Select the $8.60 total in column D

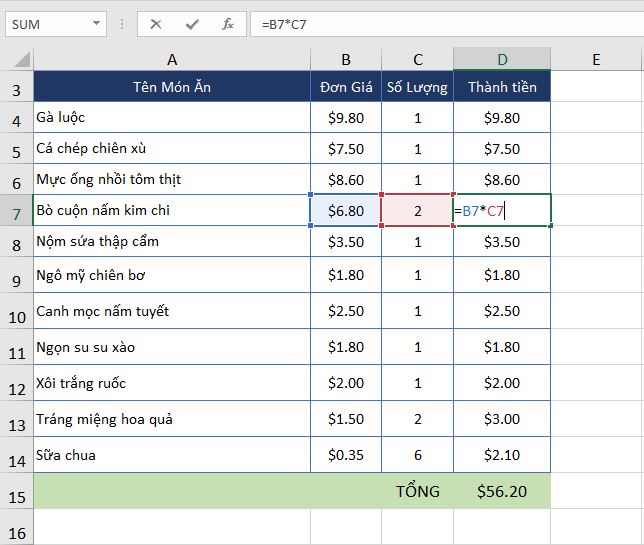[502, 179]
